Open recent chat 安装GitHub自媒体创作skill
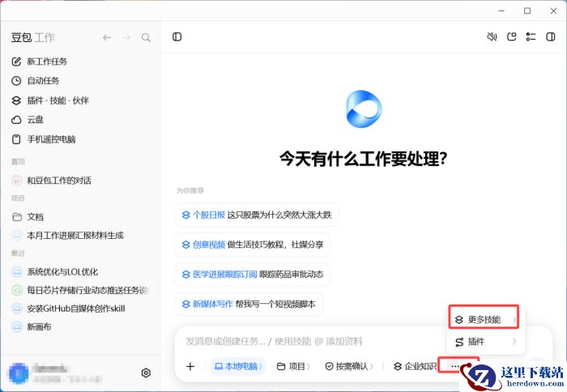Viewport: 567px width, 392px height. pyautogui.click(x=68, y=309)
